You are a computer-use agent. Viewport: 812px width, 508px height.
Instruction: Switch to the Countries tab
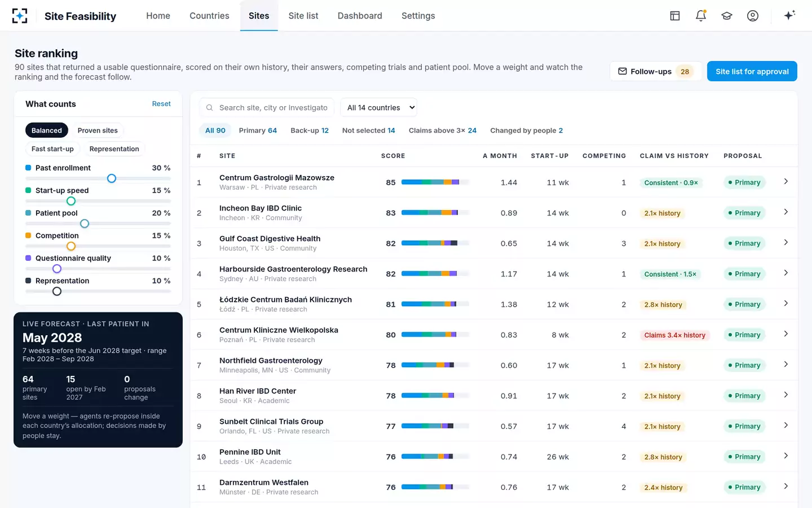click(209, 16)
